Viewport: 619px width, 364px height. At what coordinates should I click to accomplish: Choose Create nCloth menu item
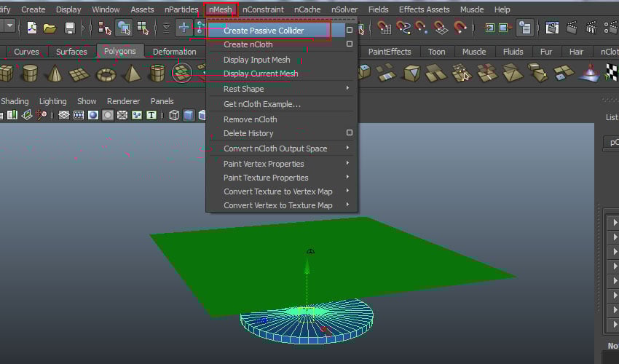[x=248, y=44]
